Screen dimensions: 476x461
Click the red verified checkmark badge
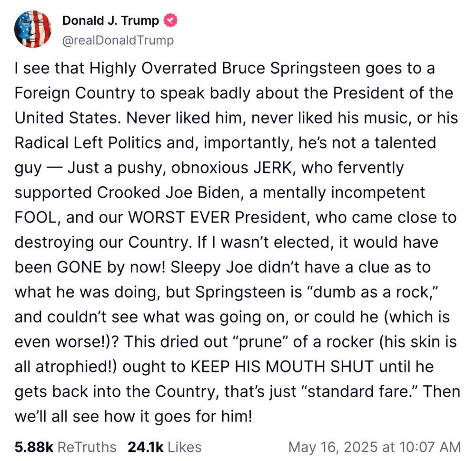[x=170, y=20]
